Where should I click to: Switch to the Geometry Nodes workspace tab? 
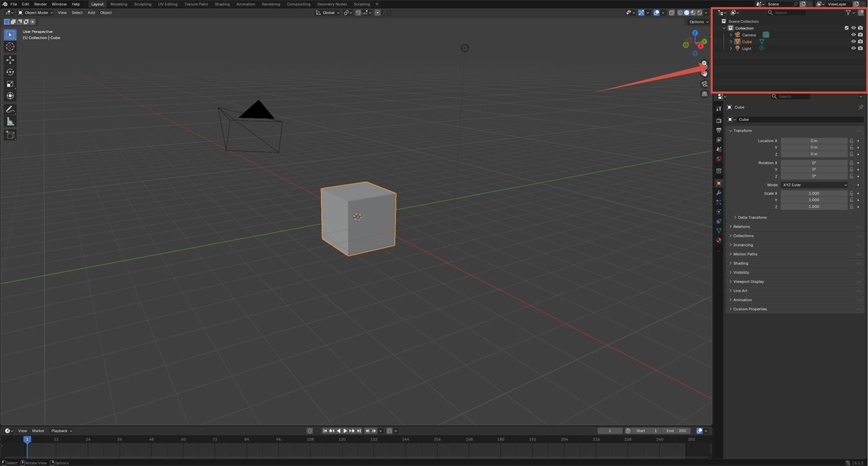click(x=332, y=4)
